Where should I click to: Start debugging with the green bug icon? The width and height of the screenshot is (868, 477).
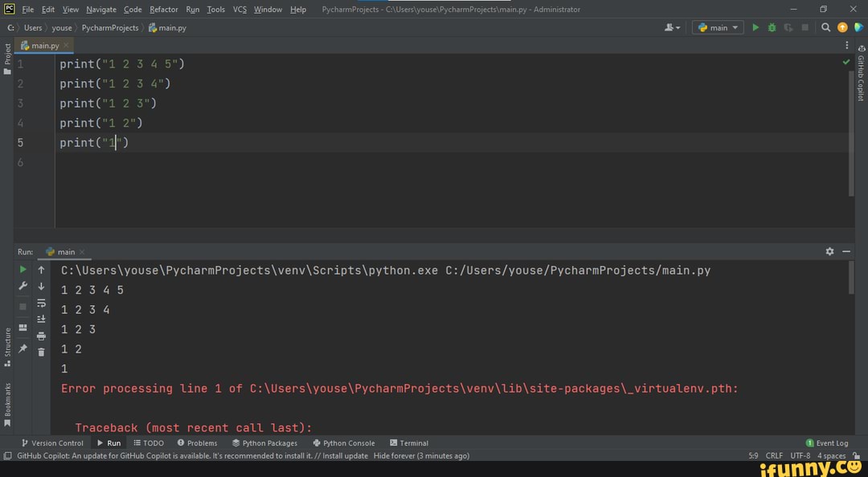click(772, 27)
